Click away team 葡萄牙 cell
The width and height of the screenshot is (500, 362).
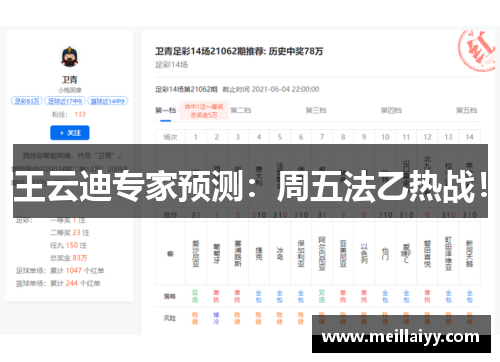tap(217, 254)
